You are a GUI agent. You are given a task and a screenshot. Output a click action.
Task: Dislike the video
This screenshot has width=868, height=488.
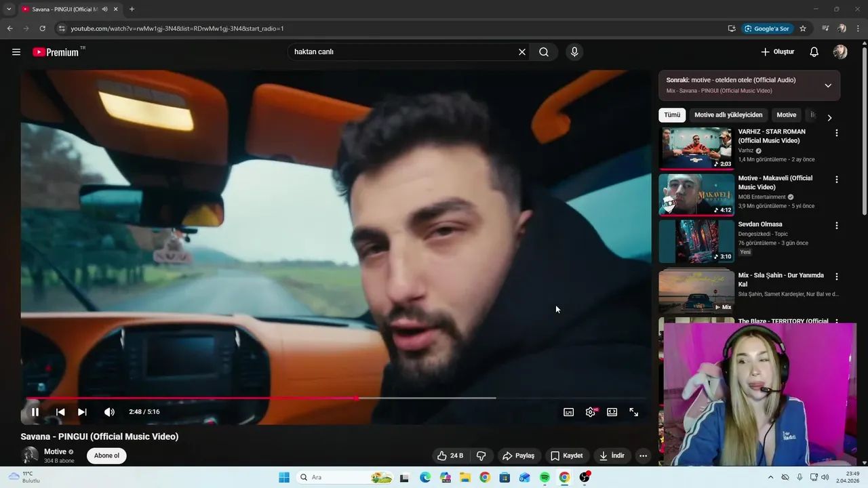[481, 455]
